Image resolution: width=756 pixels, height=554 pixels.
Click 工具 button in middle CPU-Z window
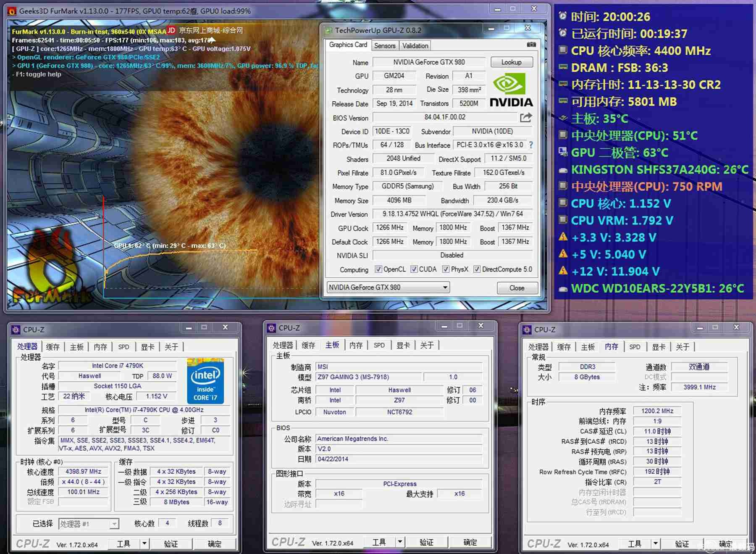click(x=379, y=542)
